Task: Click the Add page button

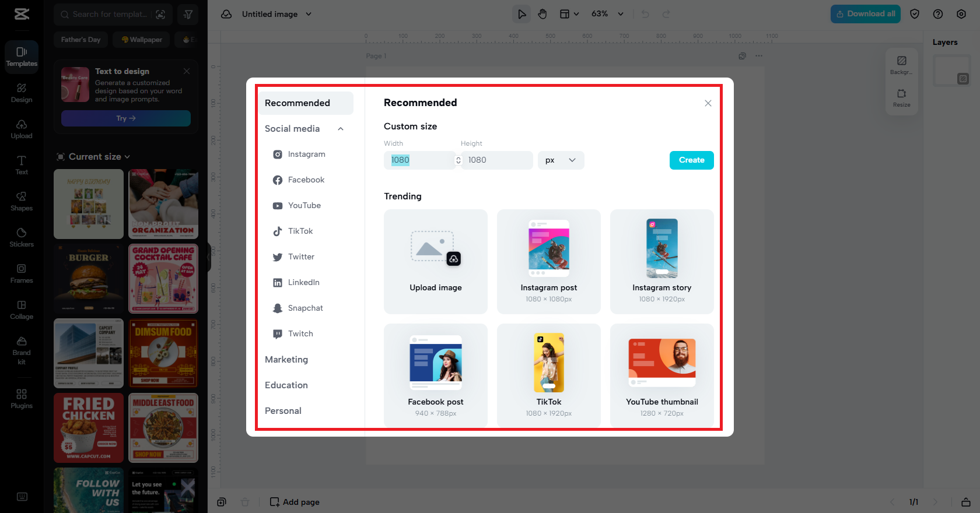Action: 295,502
